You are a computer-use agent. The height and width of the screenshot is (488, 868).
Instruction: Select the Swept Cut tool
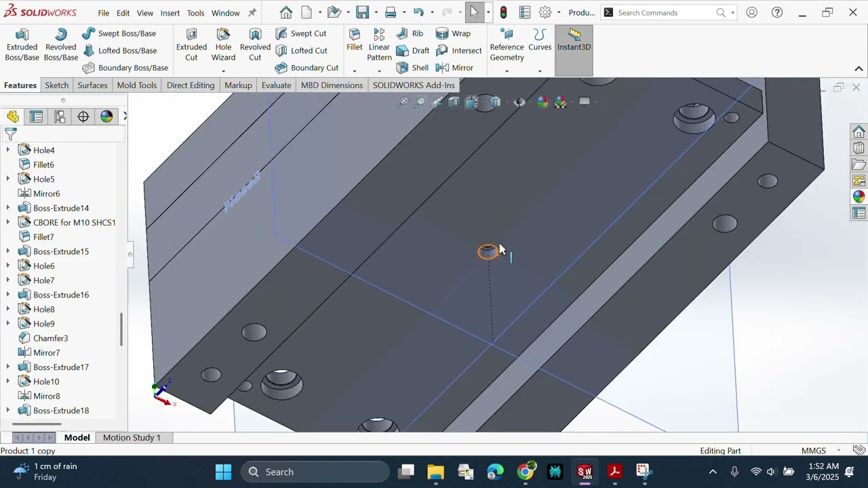tap(301, 33)
